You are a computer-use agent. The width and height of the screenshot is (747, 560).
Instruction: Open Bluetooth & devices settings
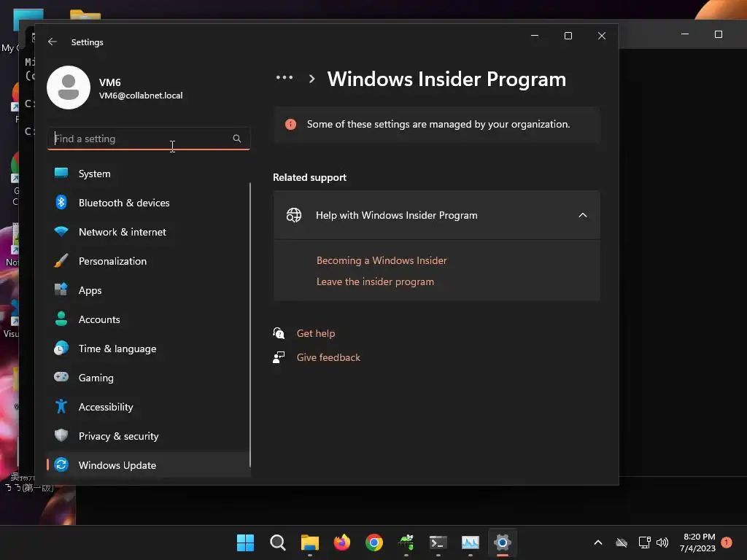pos(149,203)
